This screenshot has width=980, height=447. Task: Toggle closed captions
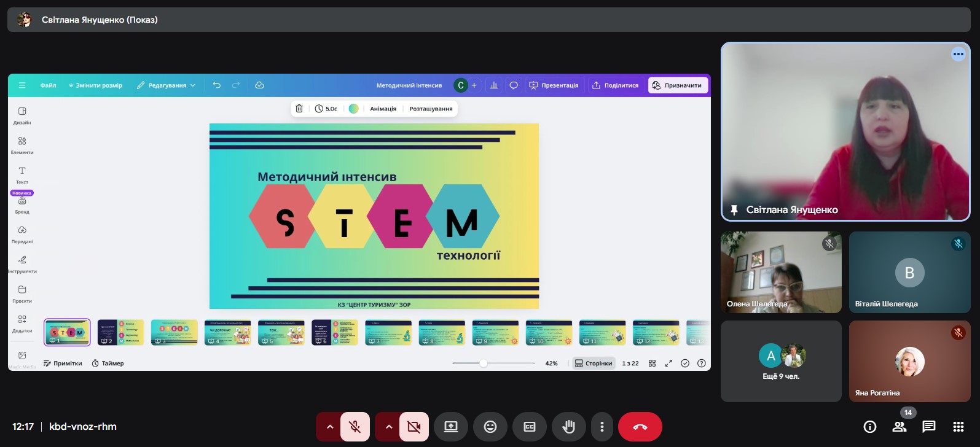529,427
